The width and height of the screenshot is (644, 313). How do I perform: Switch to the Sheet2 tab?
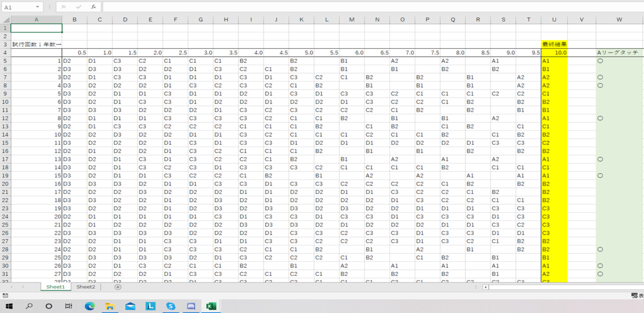click(86, 287)
